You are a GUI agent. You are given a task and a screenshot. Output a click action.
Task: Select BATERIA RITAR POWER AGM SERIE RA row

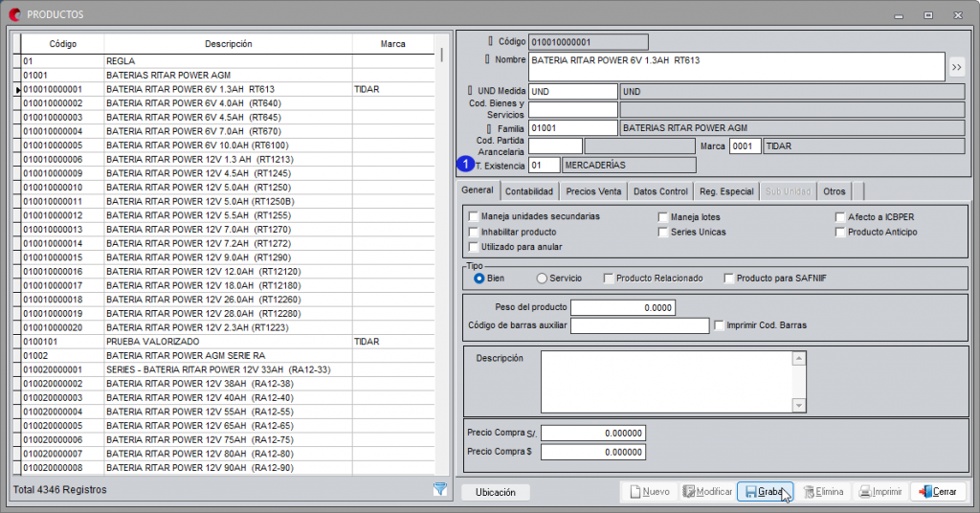click(228, 355)
